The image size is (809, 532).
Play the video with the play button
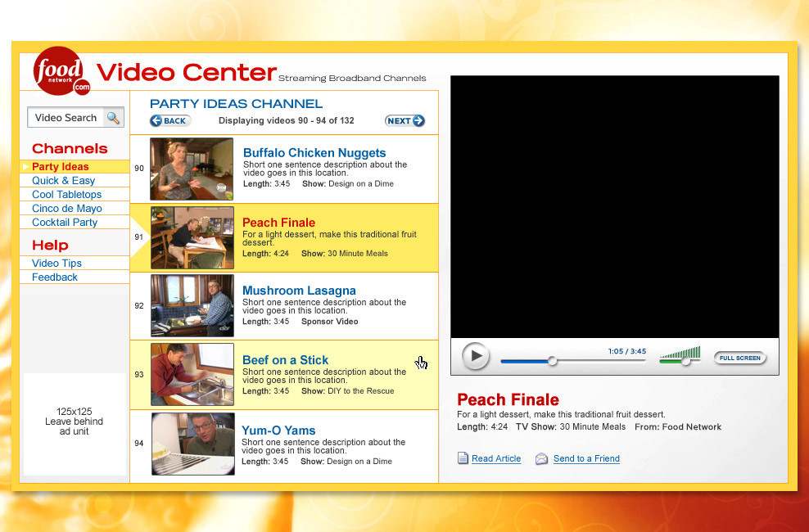point(475,356)
